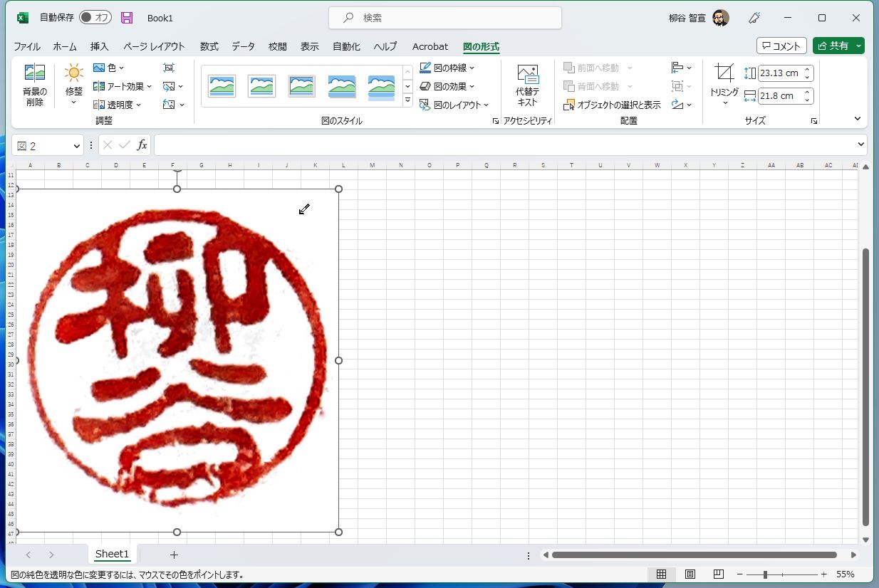Switch to the 数式 (Formulas) tab
Screen dimensions: 879x588
tap(209, 46)
